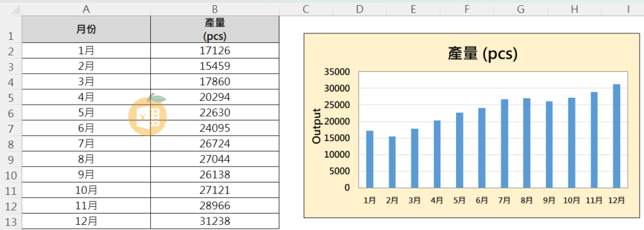Select cell containing 8月

click(86, 159)
